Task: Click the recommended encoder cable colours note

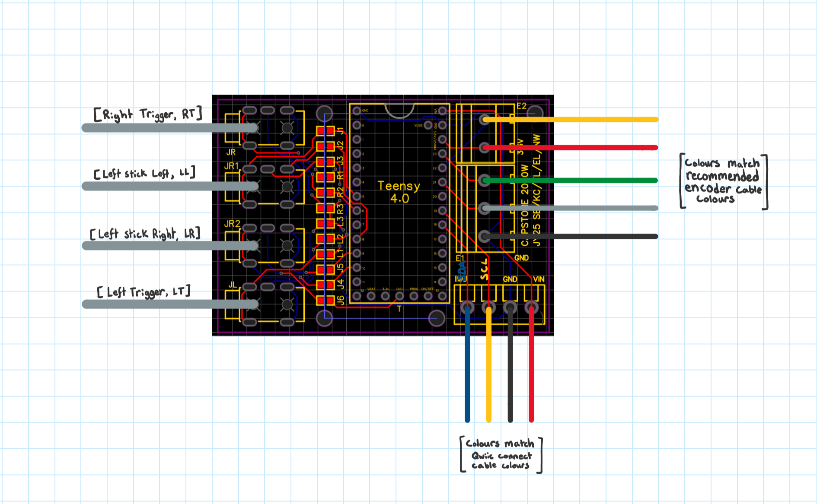Action: point(723,181)
